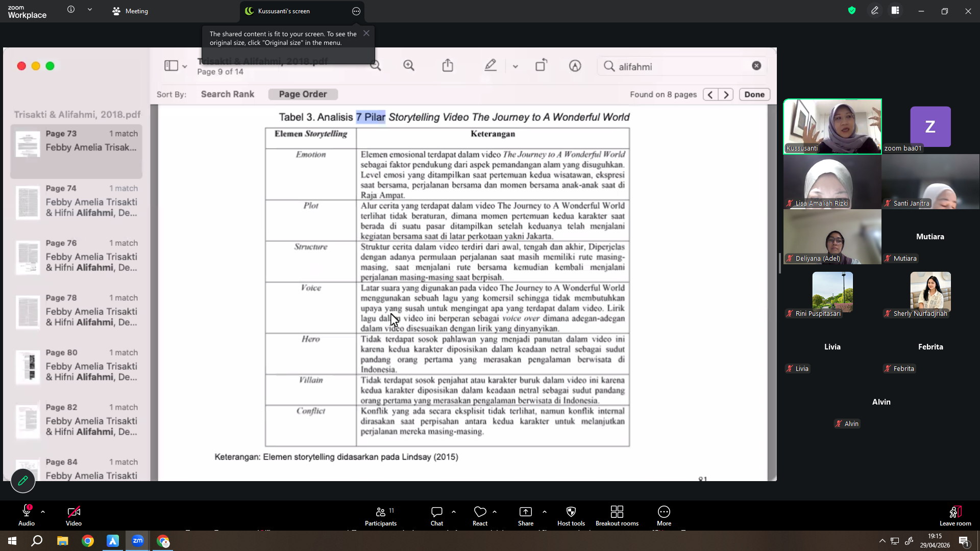Screen dimensions: 980x551
Task: Open the Windows notification center
Action: (964, 541)
